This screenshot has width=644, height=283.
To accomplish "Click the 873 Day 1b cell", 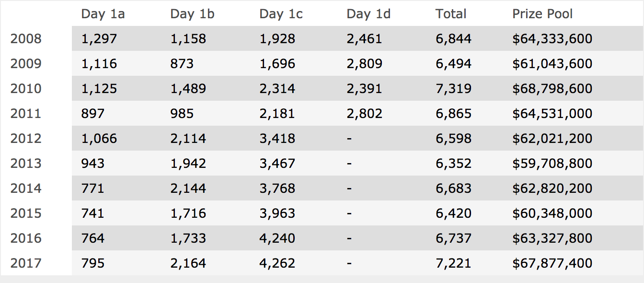I will 182,64.
